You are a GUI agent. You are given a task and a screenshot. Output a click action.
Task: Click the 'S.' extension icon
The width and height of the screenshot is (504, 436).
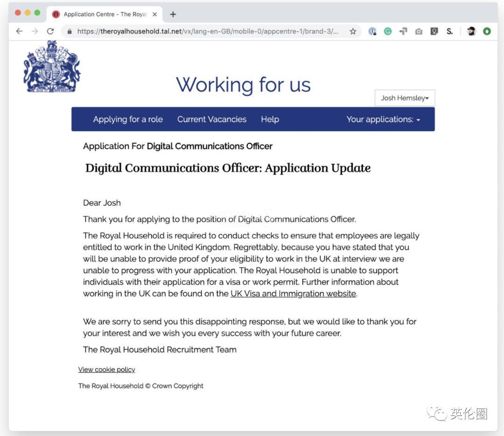pyautogui.click(x=449, y=31)
